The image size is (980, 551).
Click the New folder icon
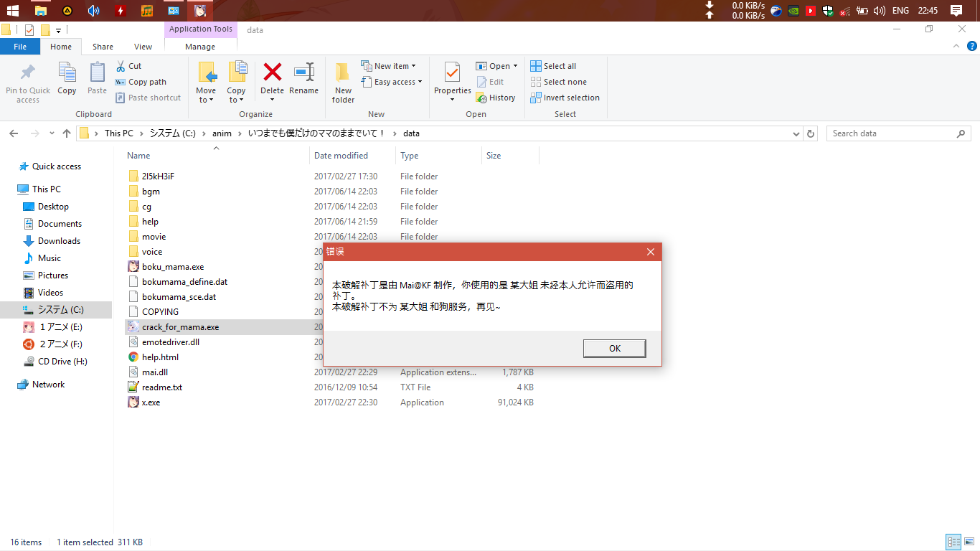tap(343, 72)
